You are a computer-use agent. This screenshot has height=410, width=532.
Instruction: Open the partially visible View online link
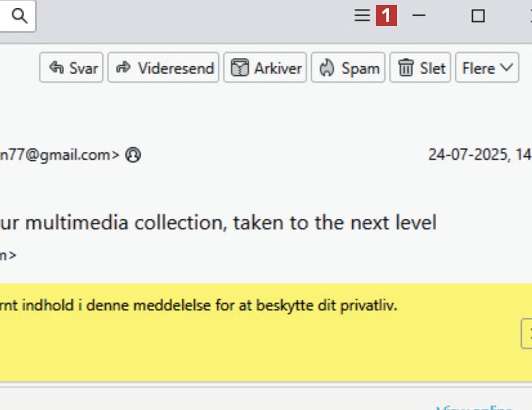pos(477,408)
